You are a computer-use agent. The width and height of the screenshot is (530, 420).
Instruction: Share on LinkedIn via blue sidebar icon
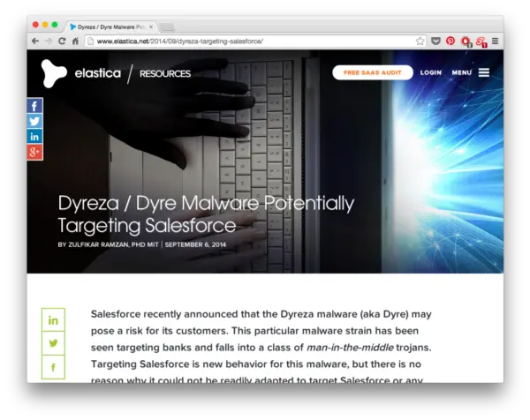[x=34, y=137]
